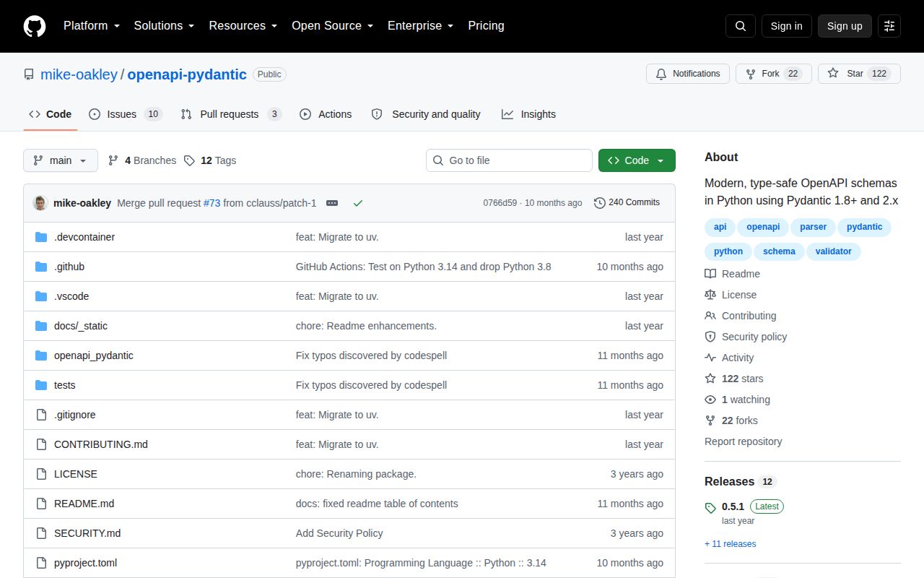Screen dimensions: 924x578
Task: Expand commit message via ellipsis icon
Action: coord(332,203)
